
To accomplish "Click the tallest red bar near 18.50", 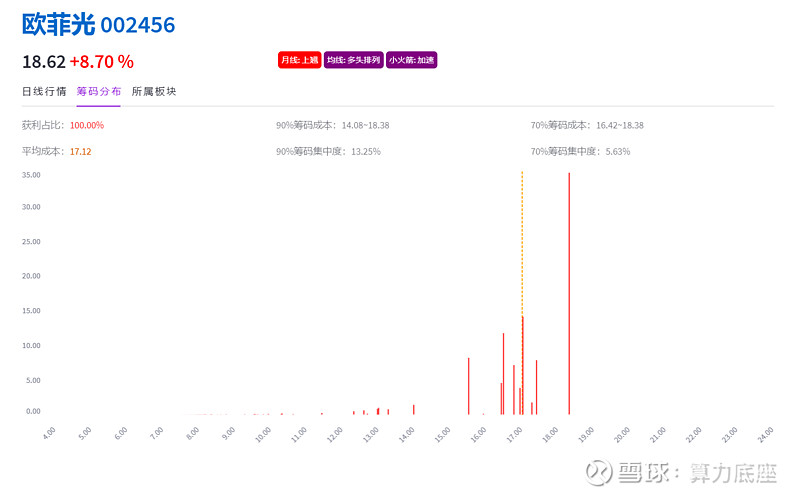I will (569, 293).
